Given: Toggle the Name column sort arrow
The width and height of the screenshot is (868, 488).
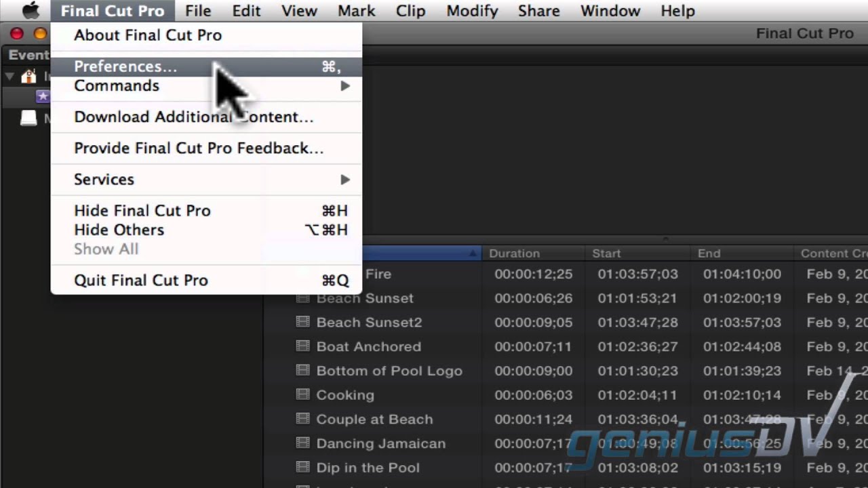Looking at the screenshot, I should (x=473, y=253).
